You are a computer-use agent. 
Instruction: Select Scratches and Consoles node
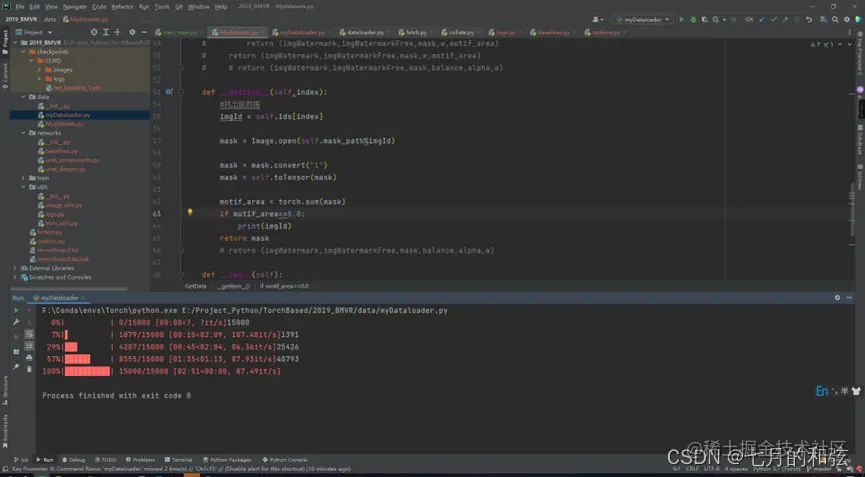coord(56,277)
